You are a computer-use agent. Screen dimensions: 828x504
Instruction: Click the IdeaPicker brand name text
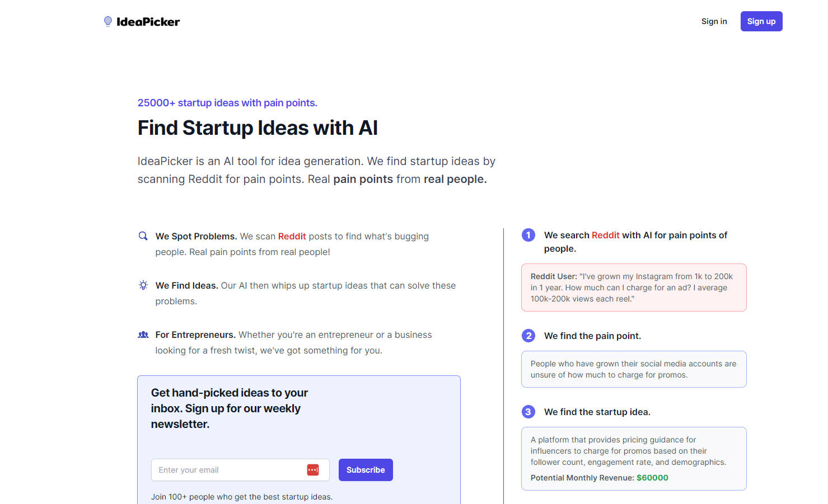click(148, 22)
